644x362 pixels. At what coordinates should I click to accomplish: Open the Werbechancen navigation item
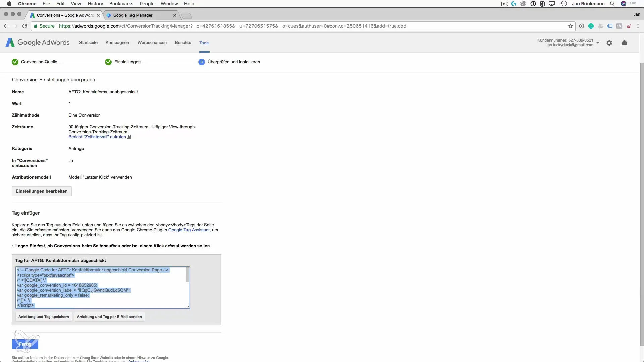pyautogui.click(x=152, y=43)
